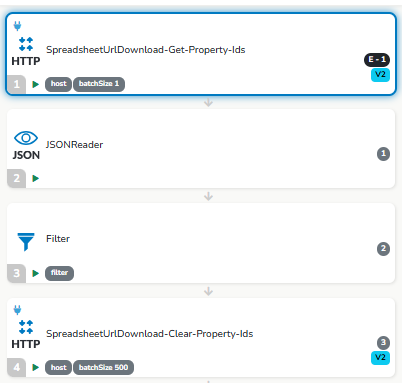Click the number 2 badge on Filter step
The image size is (402, 383).
pos(383,249)
